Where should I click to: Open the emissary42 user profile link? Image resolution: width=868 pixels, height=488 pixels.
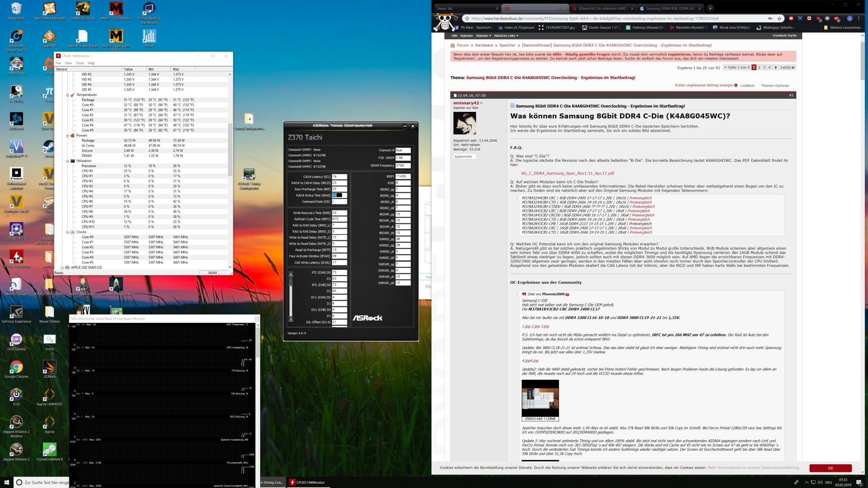click(466, 103)
